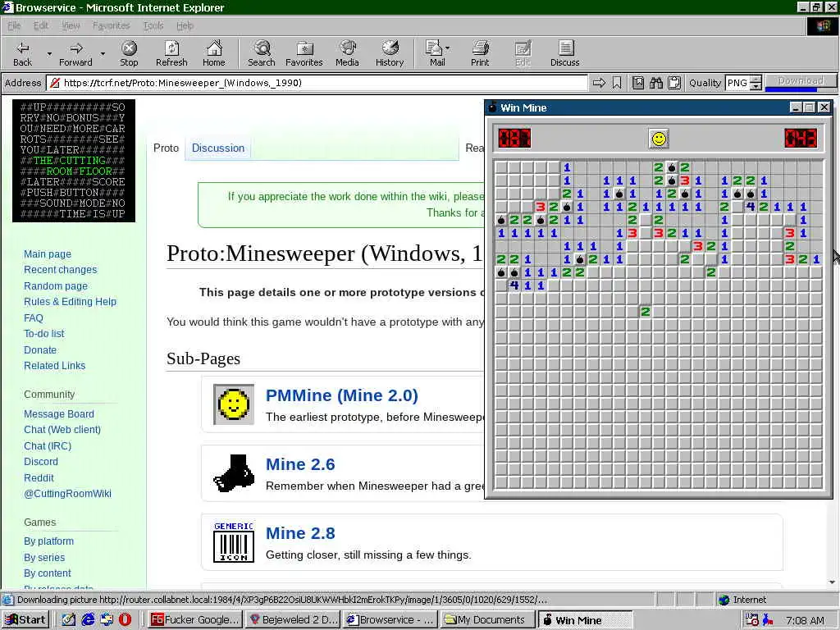Click the Quality PNG value field
Image resolution: width=840 pixels, height=630 pixels.
pyautogui.click(x=737, y=83)
